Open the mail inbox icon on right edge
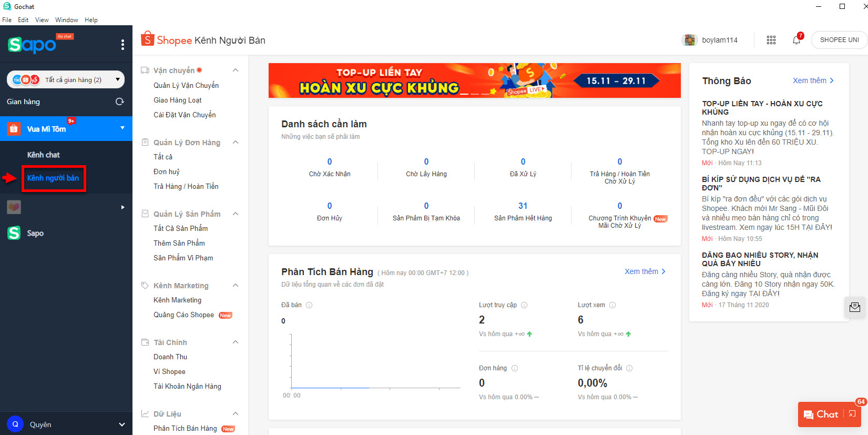The height and width of the screenshot is (435, 868). tap(855, 307)
